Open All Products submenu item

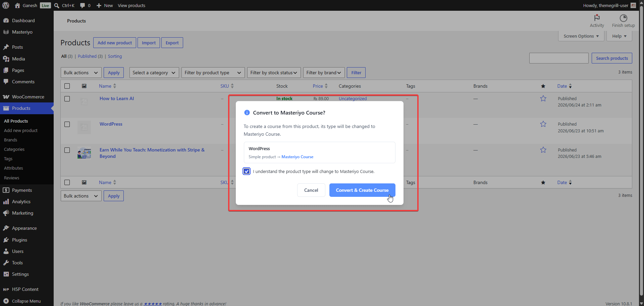point(16,121)
